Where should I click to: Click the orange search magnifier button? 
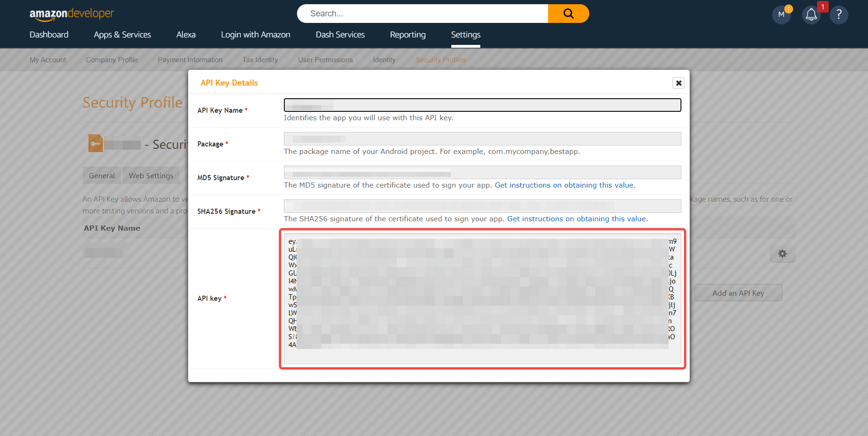[568, 14]
